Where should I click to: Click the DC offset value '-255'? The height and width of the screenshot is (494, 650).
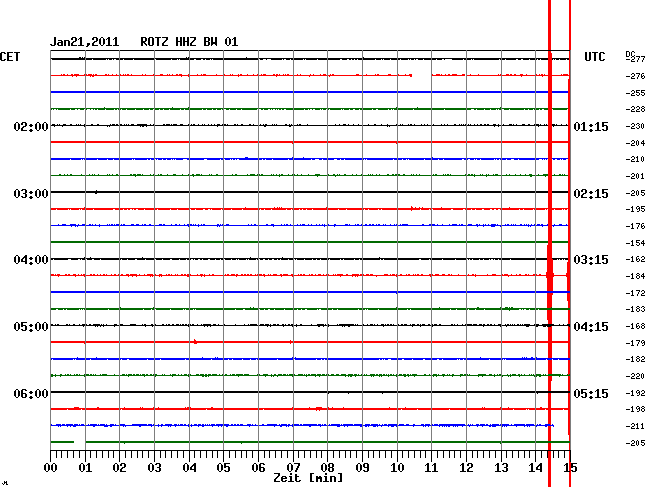click(635, 93)
